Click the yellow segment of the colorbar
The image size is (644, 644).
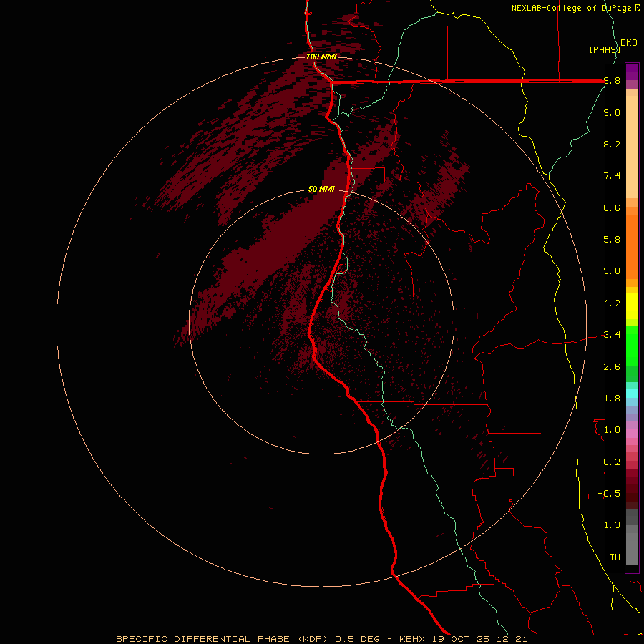tap(632, 306)
